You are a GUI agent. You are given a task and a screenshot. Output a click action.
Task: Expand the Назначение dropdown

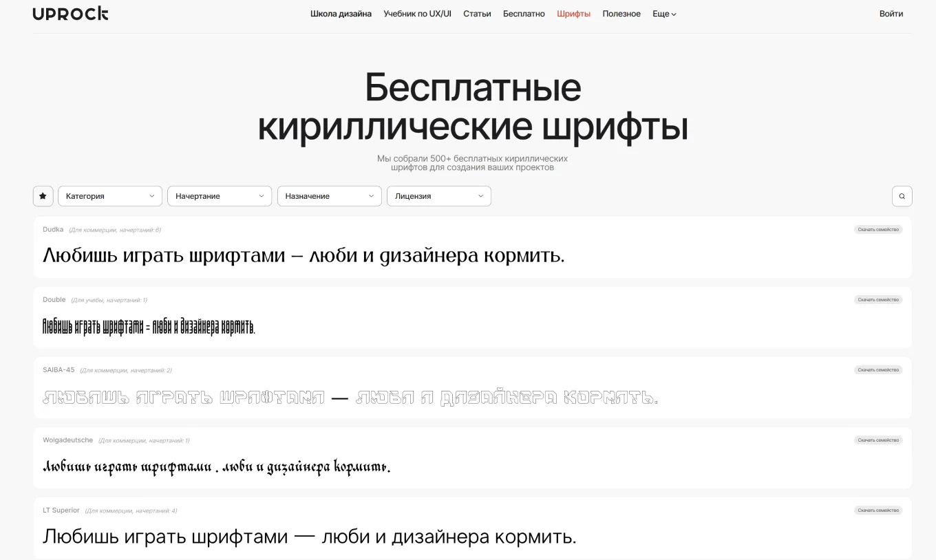[330, 196]
